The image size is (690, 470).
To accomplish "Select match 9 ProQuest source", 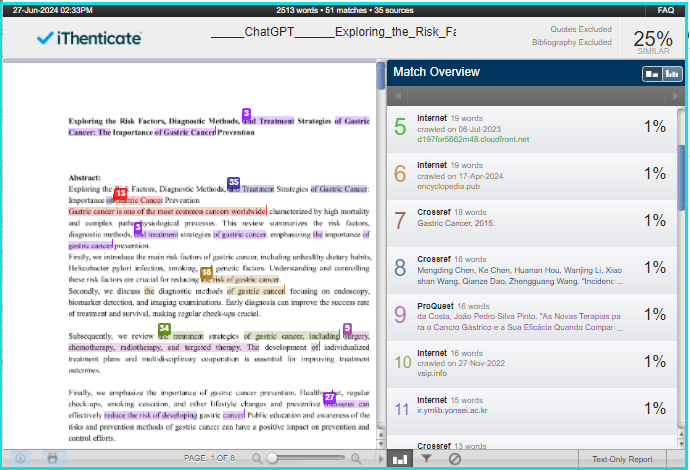I will pos(532,317).
